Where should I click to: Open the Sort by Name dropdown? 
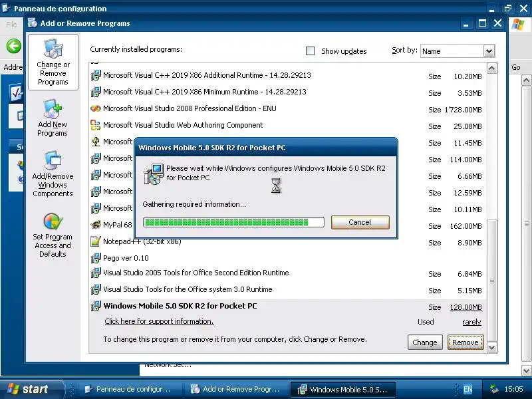[x=489, y=51]
